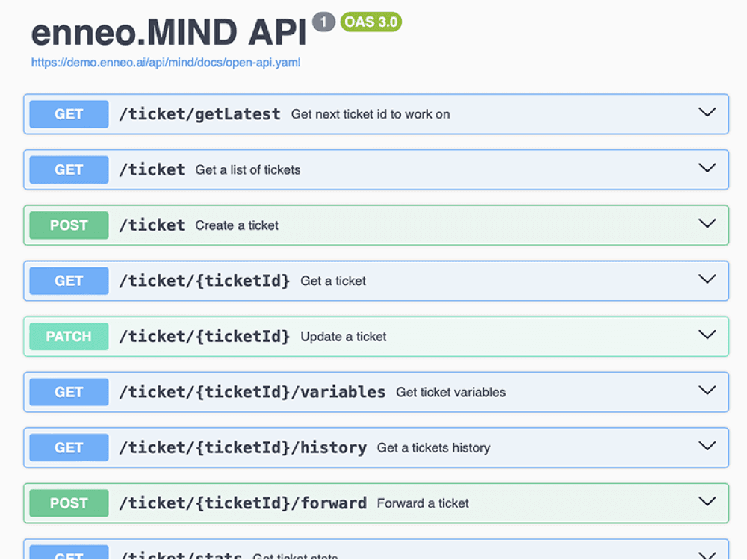Click the GET badge for Get a list of tickets

[69, 170]
